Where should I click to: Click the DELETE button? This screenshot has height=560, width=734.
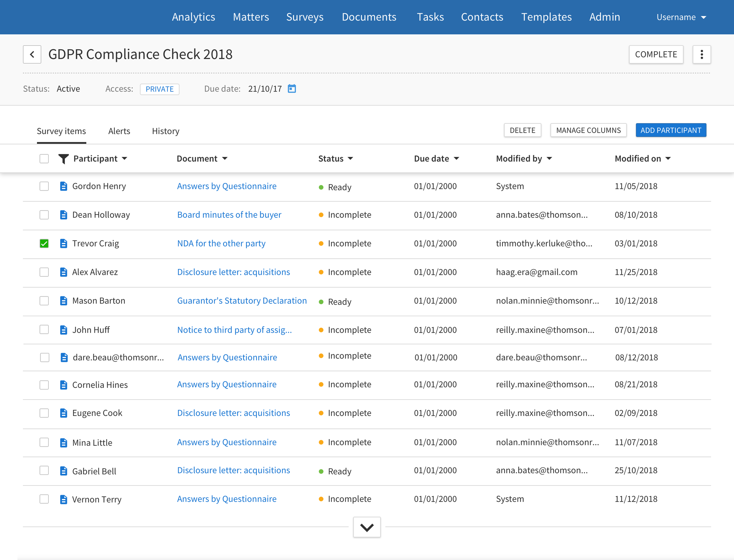523,130
